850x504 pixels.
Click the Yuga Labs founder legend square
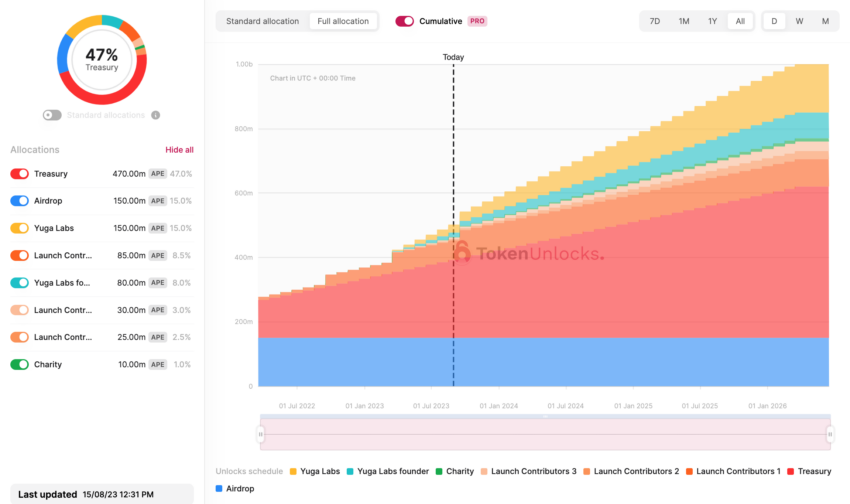[x=350, y=471]
